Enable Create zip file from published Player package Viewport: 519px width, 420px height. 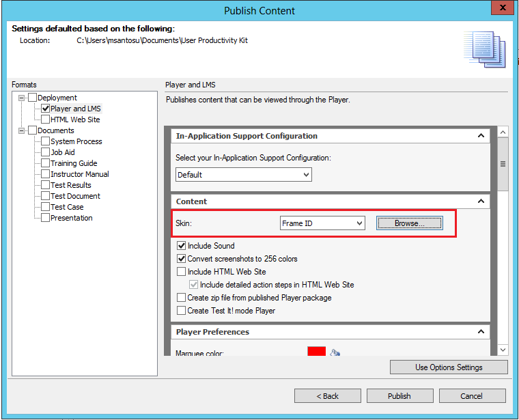pyautogui.click(x=182, y=298)
